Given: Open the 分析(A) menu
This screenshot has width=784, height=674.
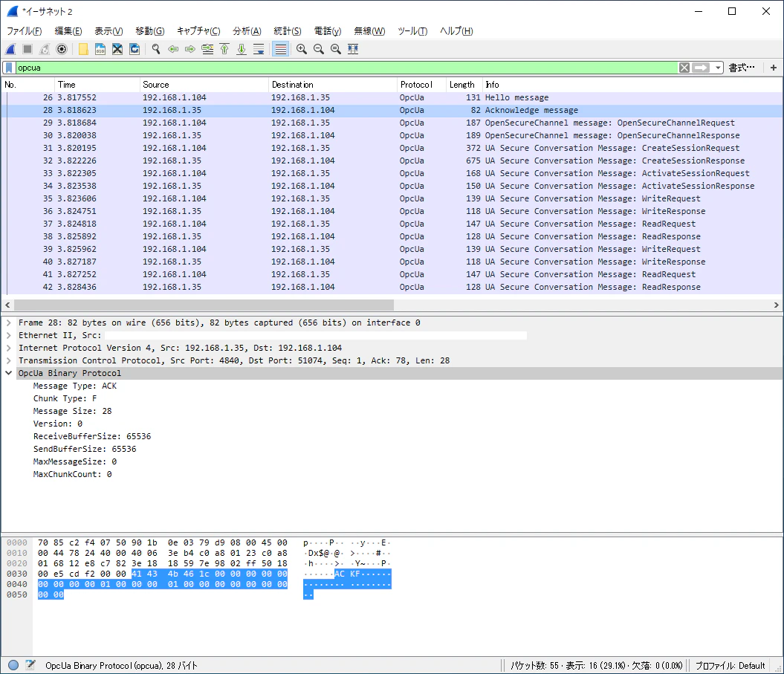Looking at the screenshot, I should (x=247, y=31).
